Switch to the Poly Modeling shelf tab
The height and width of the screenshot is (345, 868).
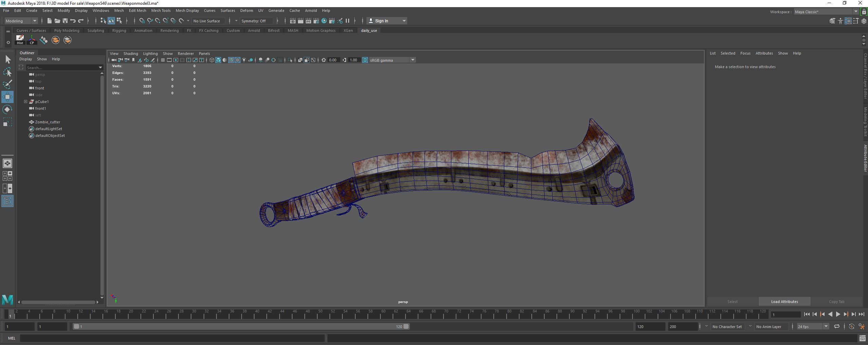click(x=67, y=31)
